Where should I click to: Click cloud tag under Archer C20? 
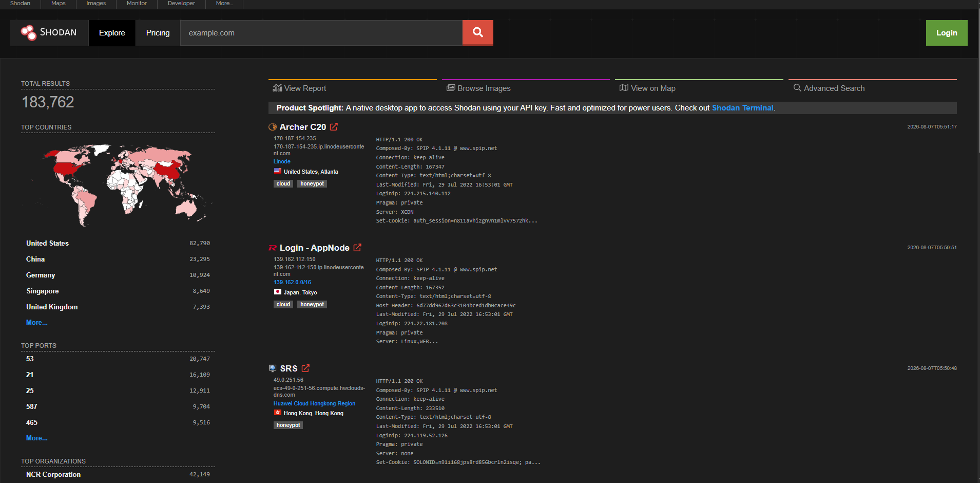tap(283, 183)
